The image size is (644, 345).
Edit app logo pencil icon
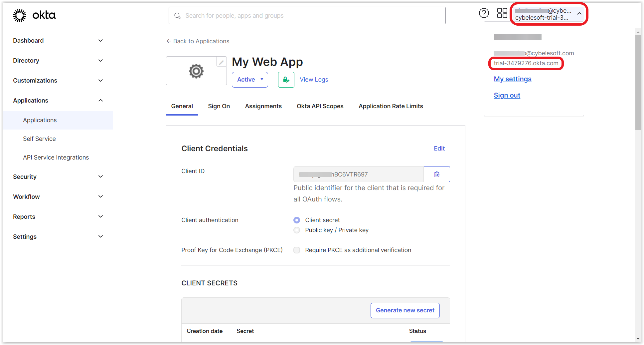pos(221,62)
